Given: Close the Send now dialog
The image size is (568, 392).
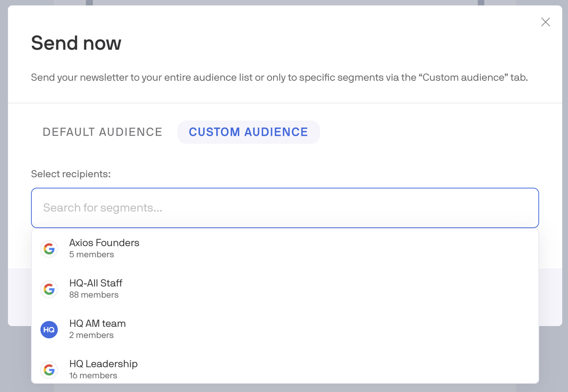Looking at the screenshot, I should pos(545,22).
